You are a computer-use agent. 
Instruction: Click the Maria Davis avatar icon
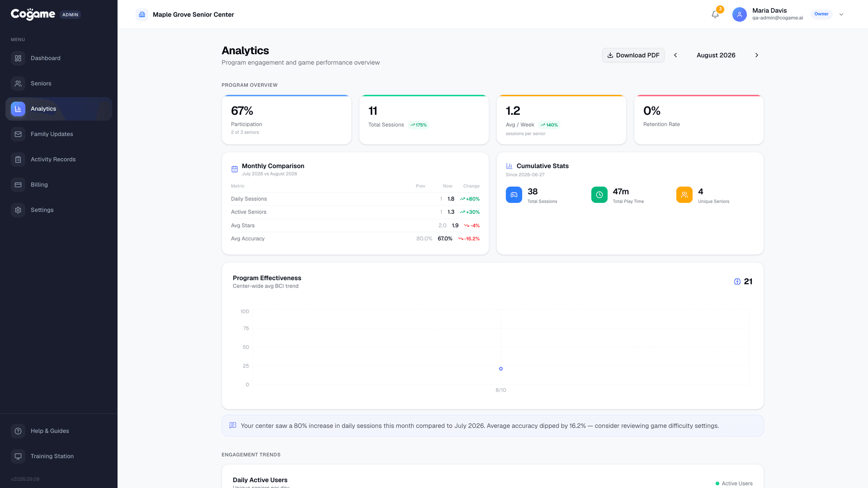click(x=740, y=14)
